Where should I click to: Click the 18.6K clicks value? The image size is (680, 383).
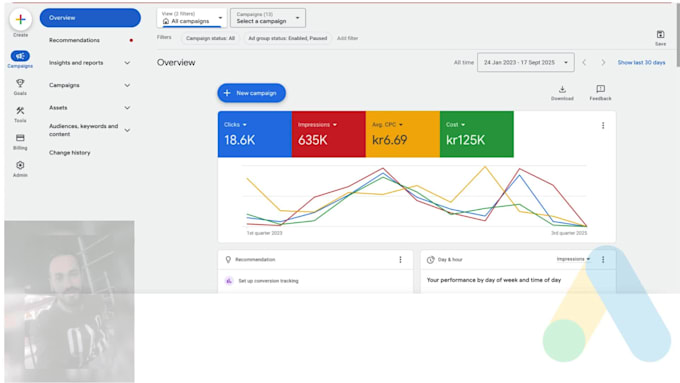239,140
